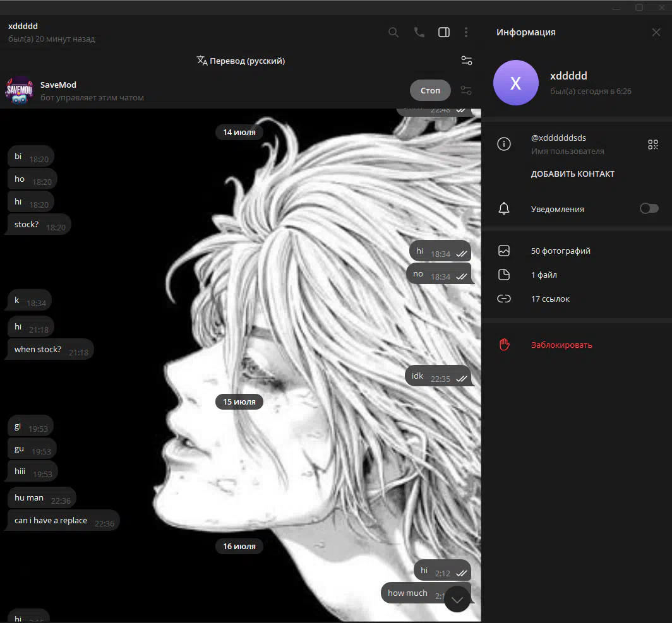Image resolution: width=672 pixels, height=623 pixels.
Task: Select the "gi" message
Action: tap(30, 426)
